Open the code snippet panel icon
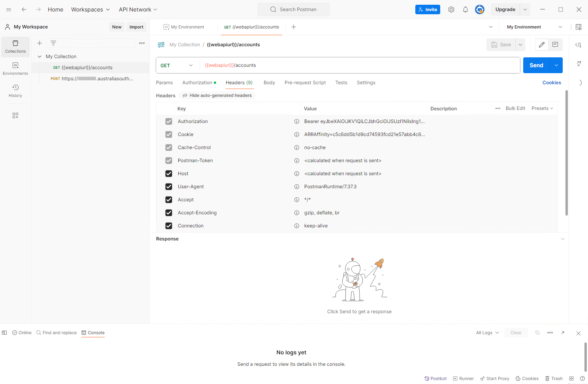 tap(578, 45)
